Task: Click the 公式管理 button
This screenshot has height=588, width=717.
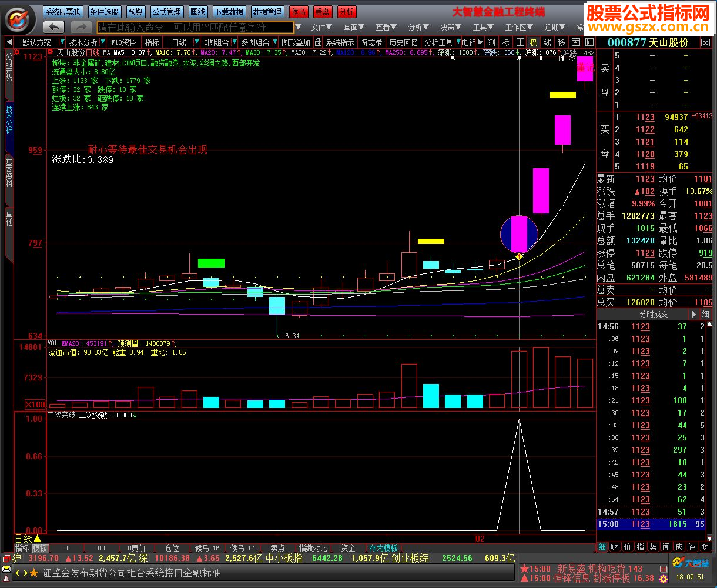Action: click(x=167, y=12)
